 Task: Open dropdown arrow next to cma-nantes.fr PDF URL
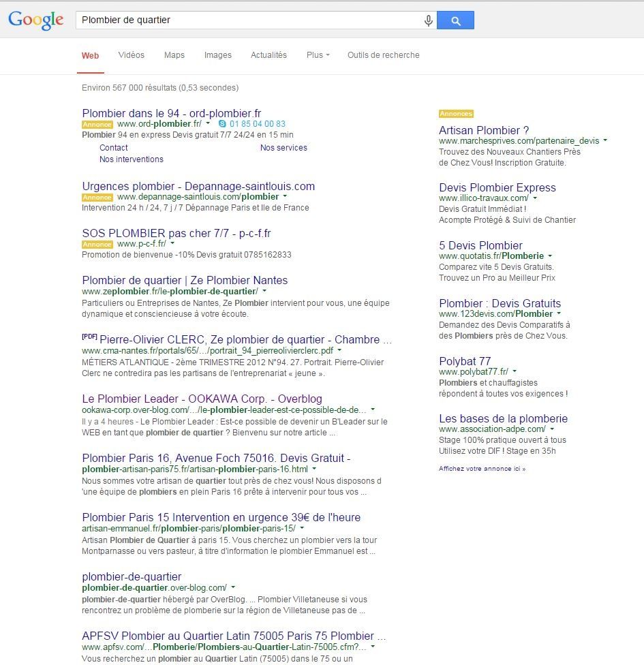(339, 350)
